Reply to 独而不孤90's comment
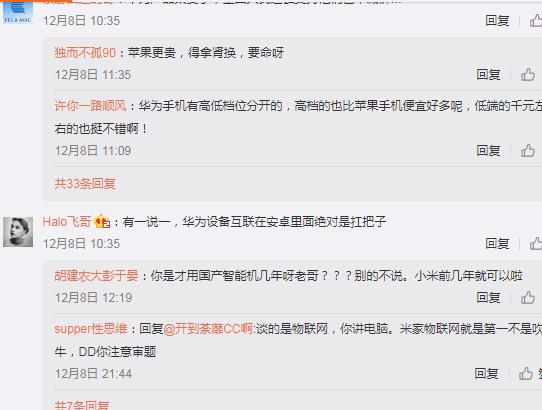Screen dimensions: 542x410 pyautogui.click(x=488, y=74)
